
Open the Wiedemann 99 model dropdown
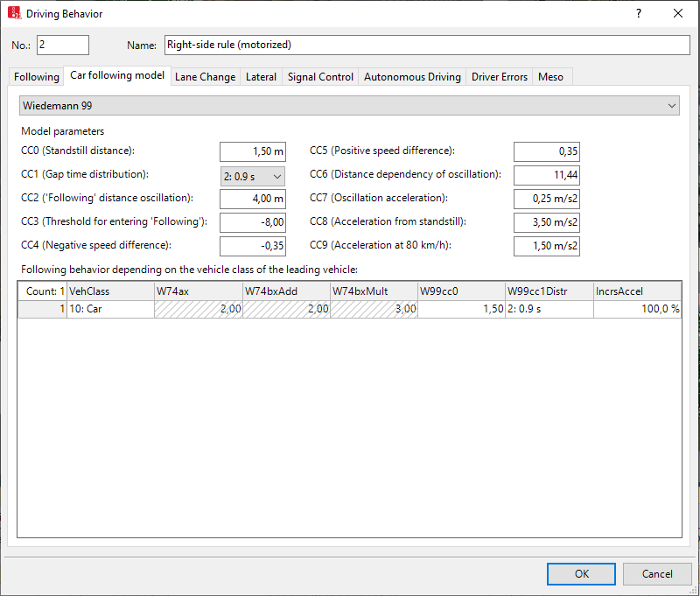pos(349,105)
